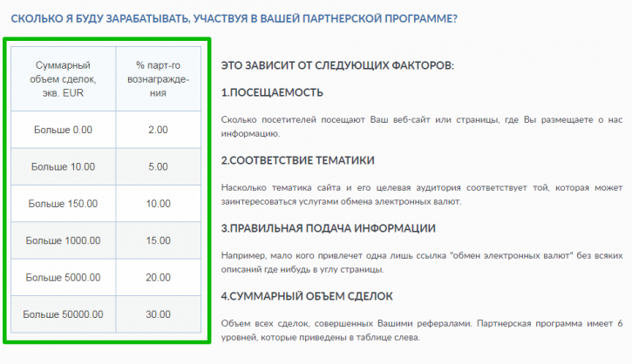
Task: Select the '% парт-го вознаграждения' column header
Action: click(159, 79)
